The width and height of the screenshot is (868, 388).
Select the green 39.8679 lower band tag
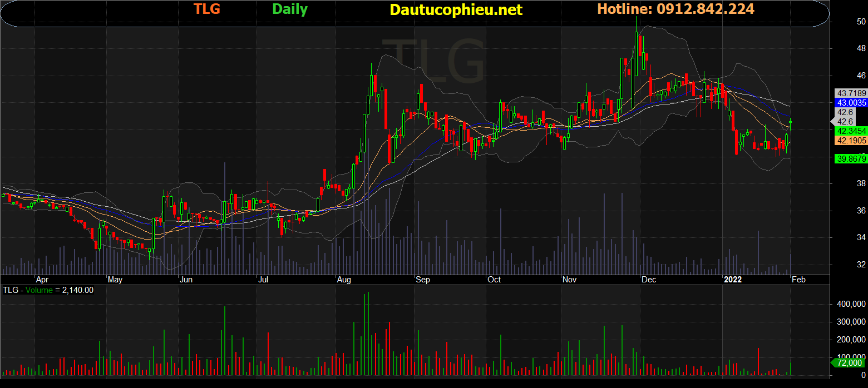point(851,158)
